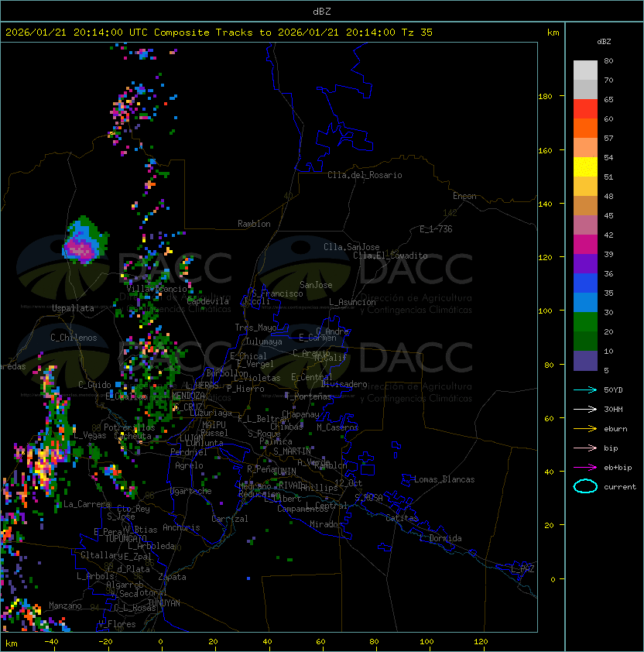644x652 pixels.
Task: Pick the bright yellow 51-54 dBZ band
Action: (x=585, y=166)
